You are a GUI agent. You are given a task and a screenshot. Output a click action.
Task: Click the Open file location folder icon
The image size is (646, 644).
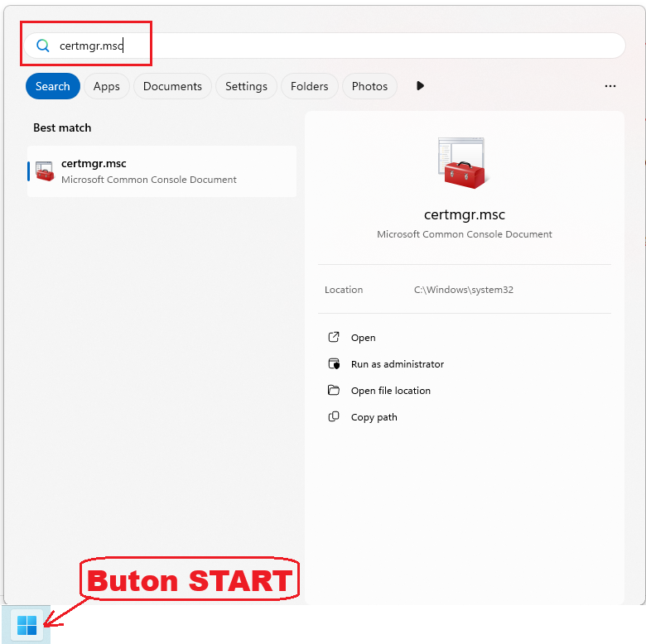click(x=334, y=391)
